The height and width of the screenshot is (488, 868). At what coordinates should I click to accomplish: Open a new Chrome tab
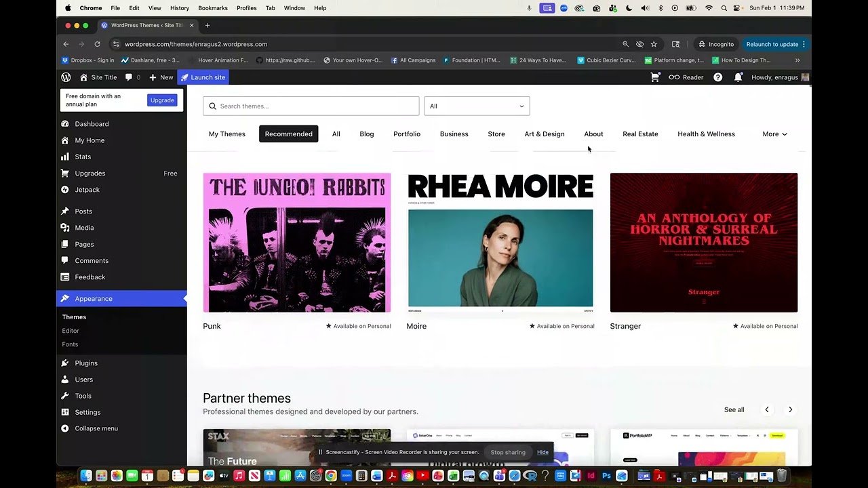tap(208, 25)
